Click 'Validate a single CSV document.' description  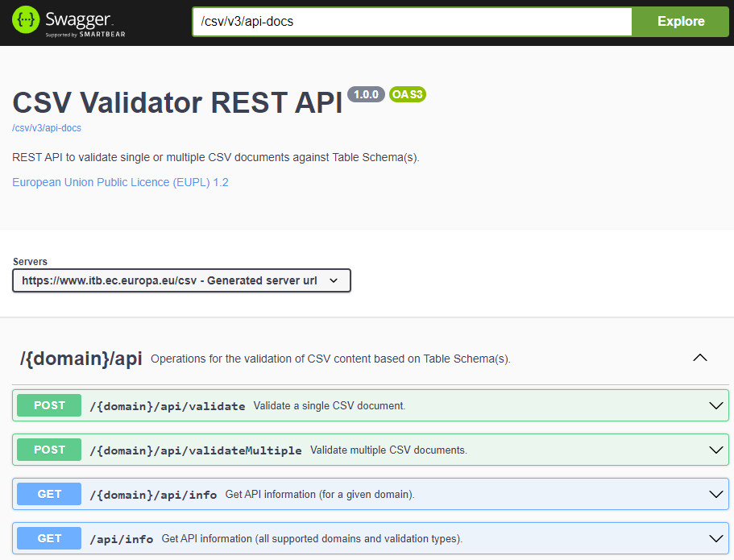click(330, 405)
